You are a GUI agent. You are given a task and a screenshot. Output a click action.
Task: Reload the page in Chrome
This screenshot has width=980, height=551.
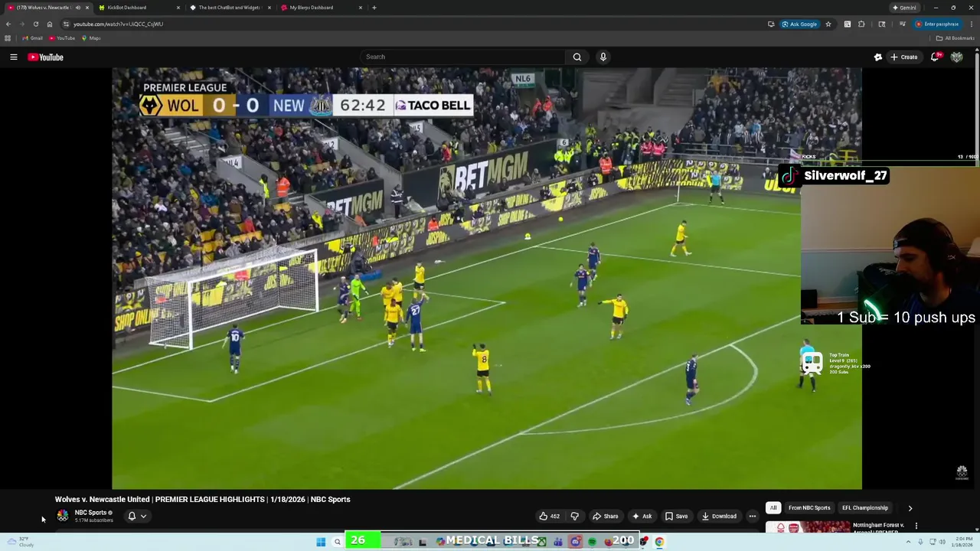(35, 24)
